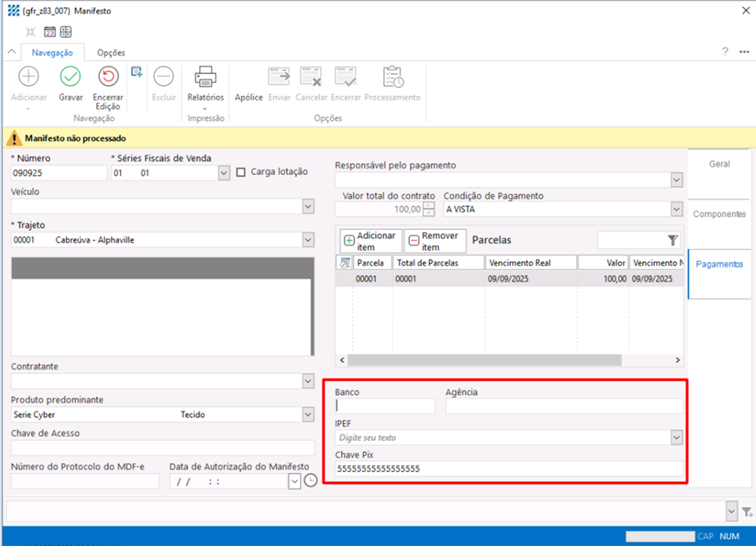Toggle the Carga lotação checkbox
Viewport: 756px width, 546px height.
click(241, 172)
